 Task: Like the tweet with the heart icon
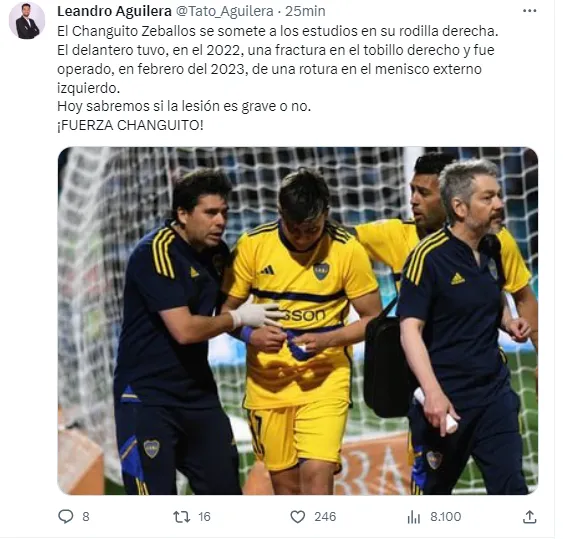click(298, 517)
